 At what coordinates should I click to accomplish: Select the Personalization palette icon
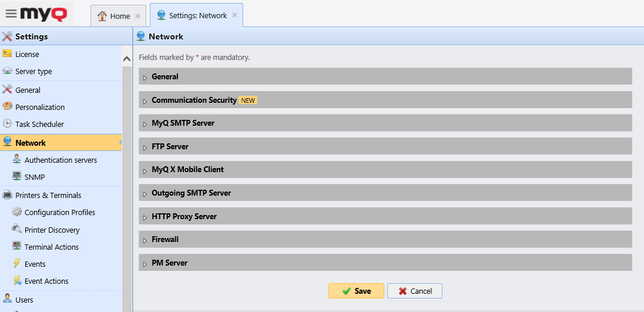7,107
